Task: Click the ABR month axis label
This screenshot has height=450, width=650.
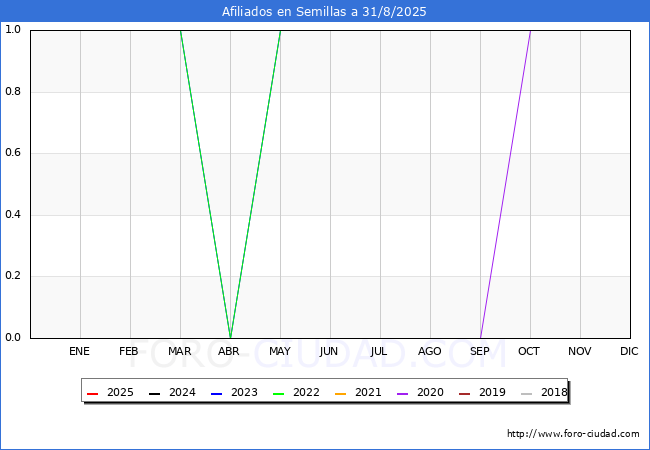Action: click(x=229, y=351)
